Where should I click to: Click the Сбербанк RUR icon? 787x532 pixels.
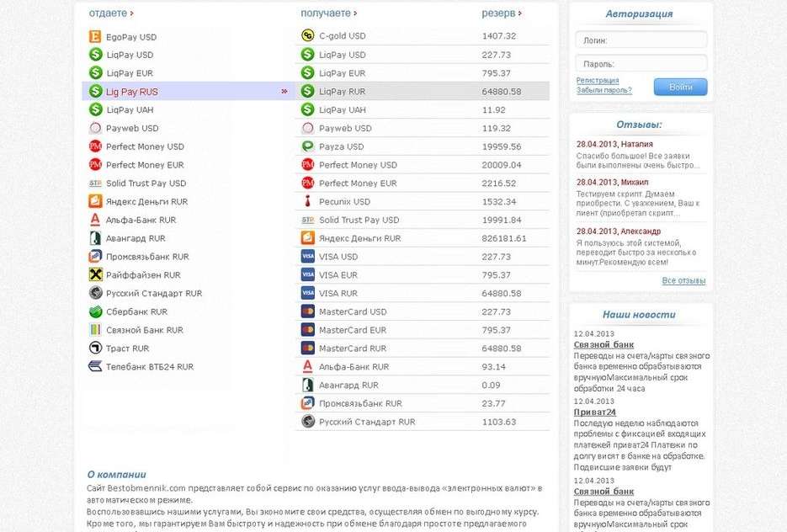point(95,311)
